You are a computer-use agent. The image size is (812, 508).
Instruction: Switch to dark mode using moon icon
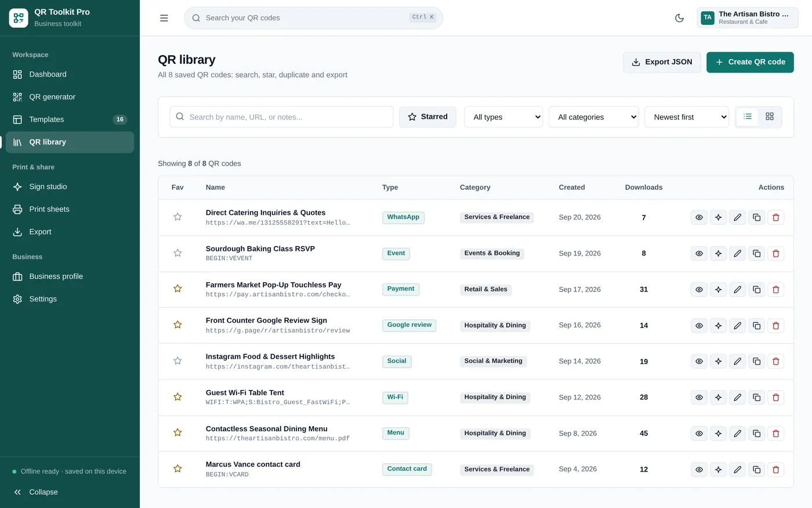point(679,18)
